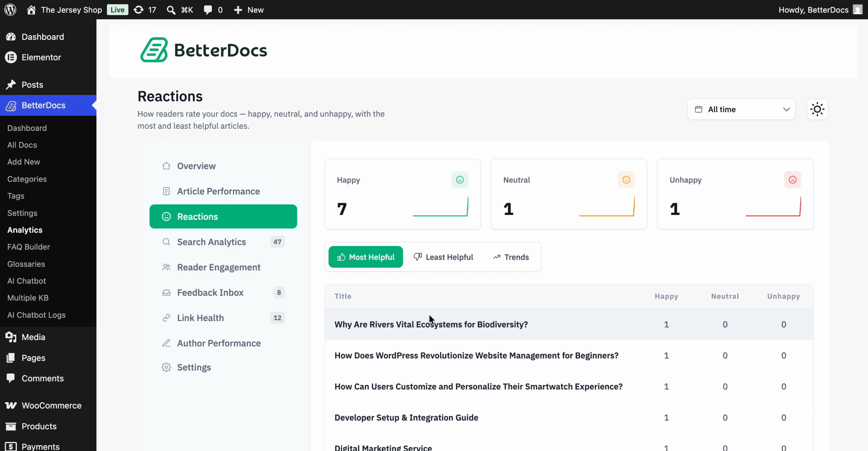Open analytics Settings gear tab
The width and height of the screenshot is (868, 451).
click(223, 367)
